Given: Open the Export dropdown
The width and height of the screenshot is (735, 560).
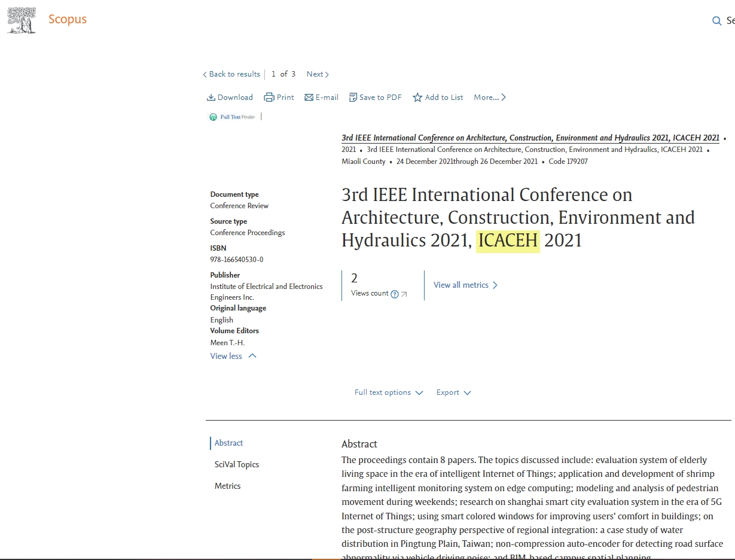Looking at the screenshot, I should (x=453, y=392).
